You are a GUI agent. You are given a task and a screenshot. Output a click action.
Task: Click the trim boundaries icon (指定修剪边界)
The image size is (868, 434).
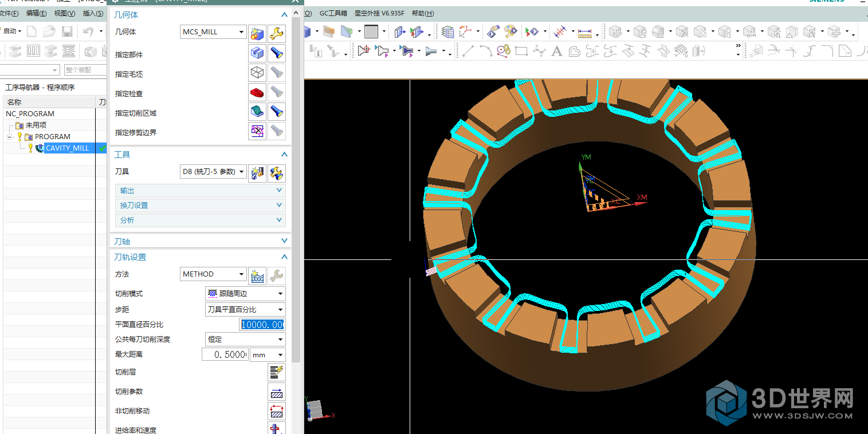[257, 131]
